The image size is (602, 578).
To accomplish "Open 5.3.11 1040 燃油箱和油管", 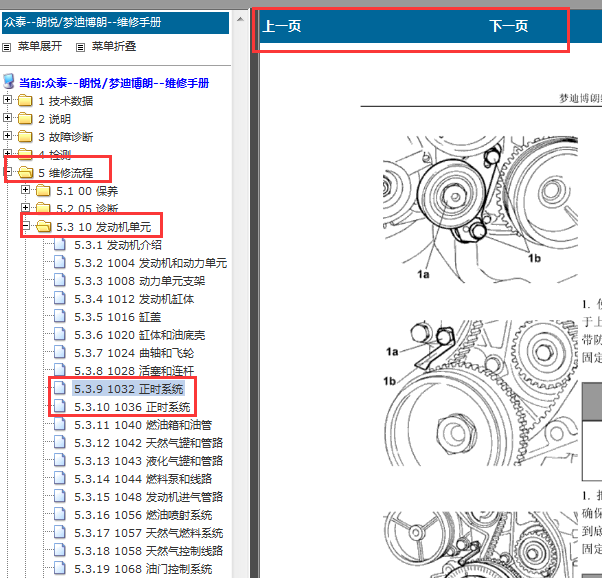I will click(143, 425).
